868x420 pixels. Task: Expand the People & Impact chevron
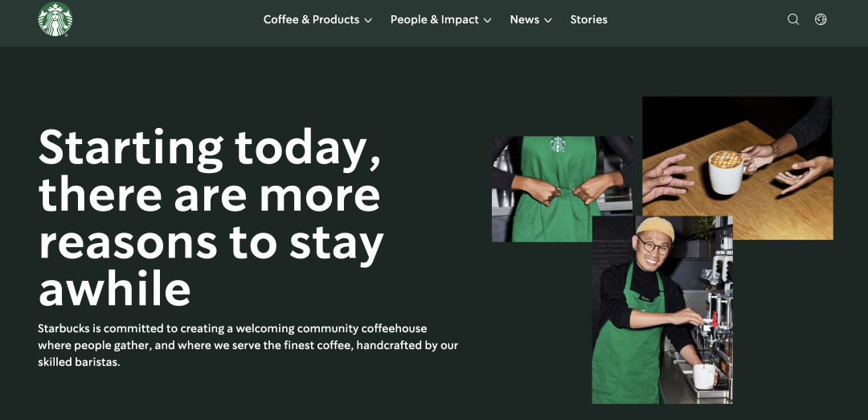point(487,20)
